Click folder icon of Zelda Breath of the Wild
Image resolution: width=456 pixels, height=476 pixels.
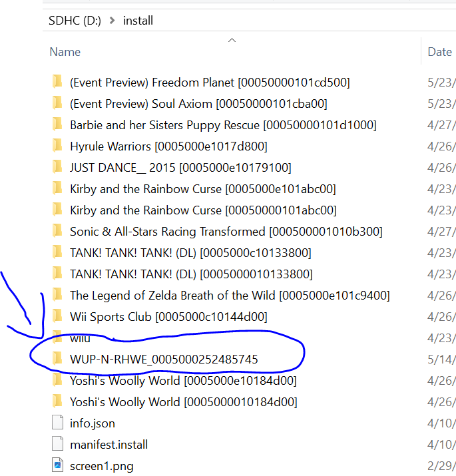(x=57, y=295)
